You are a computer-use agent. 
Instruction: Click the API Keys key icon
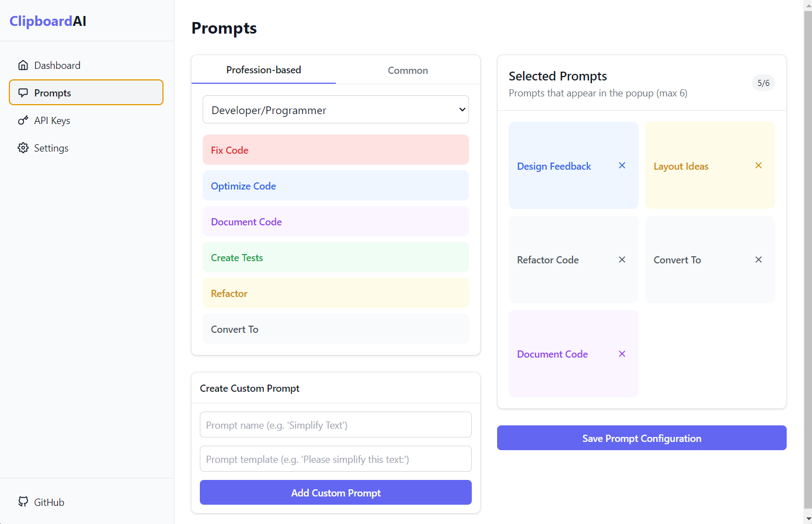tap(23, 120)
